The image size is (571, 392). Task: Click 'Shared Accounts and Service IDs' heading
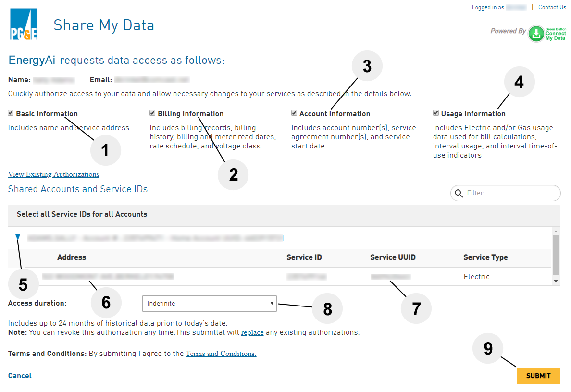[78, 189]
